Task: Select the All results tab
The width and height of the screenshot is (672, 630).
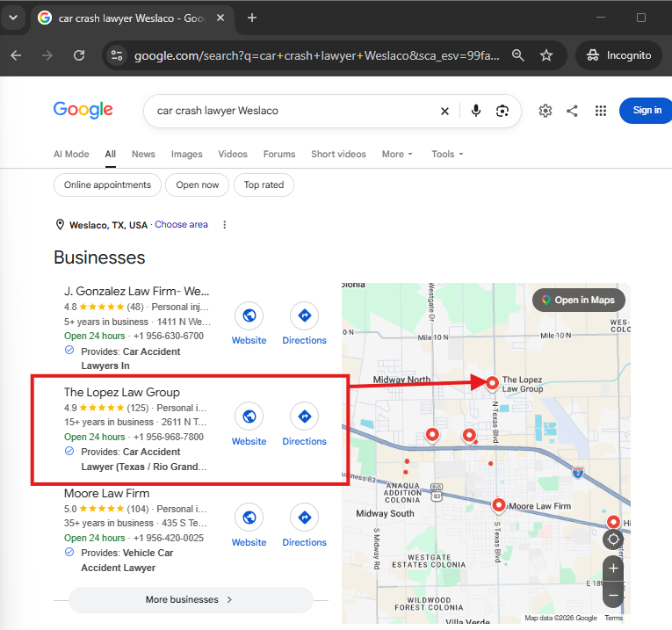Action: 111,155
